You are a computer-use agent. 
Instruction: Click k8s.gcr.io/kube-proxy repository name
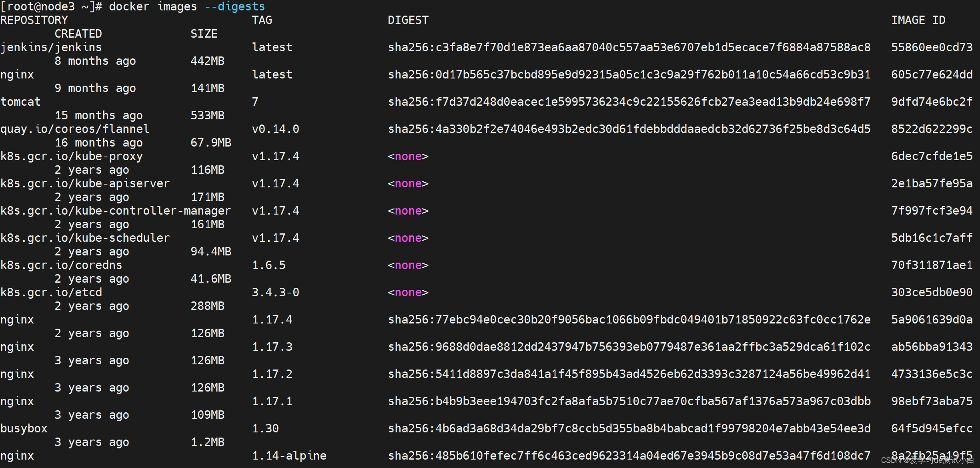pos(72,157)
